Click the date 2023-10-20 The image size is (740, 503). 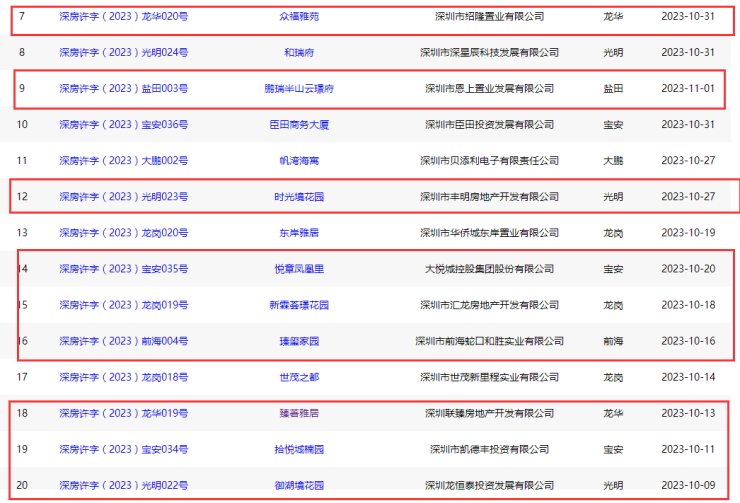[688, 269]
